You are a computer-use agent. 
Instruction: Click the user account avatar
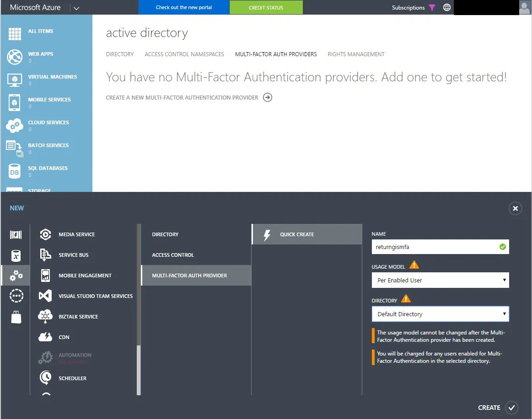pyautogui.click(x=525, y=7)
